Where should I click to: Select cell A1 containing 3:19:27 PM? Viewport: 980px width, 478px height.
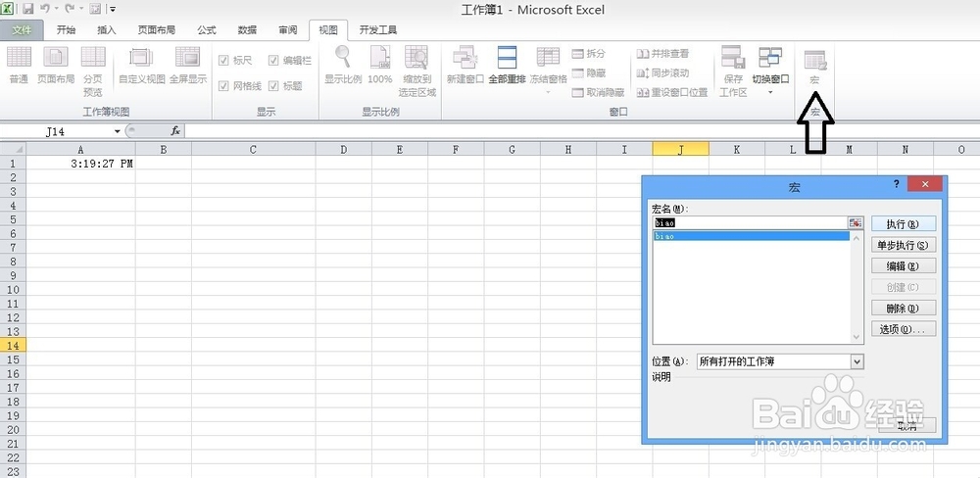click(80, 164)
